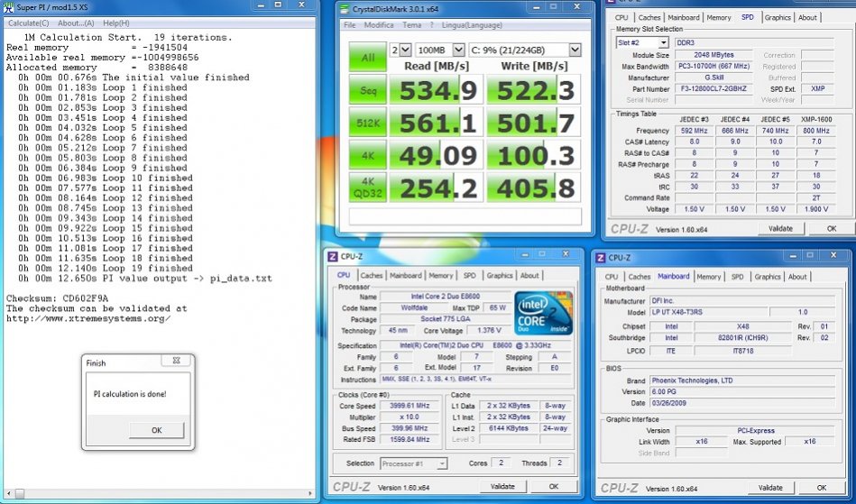
Task: Switch to Caches tab in CPU-Z CPU window
Action: [x=372, y=276]
